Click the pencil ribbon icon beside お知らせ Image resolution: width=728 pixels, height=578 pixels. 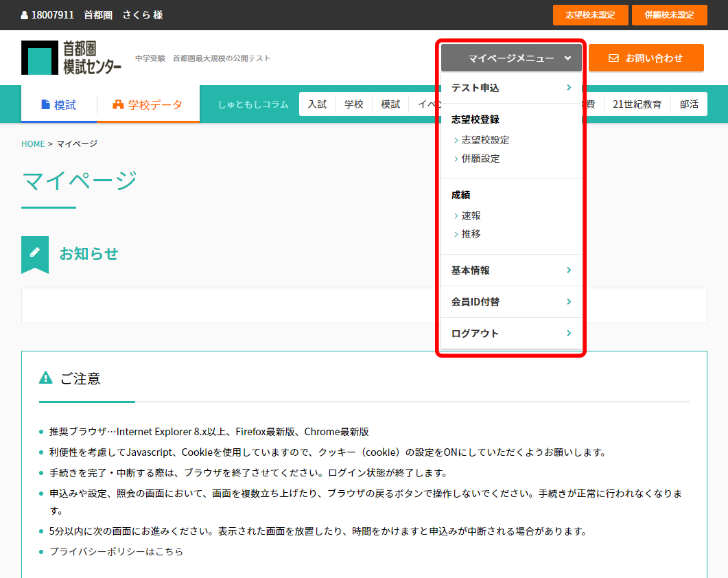pos(35,253)
